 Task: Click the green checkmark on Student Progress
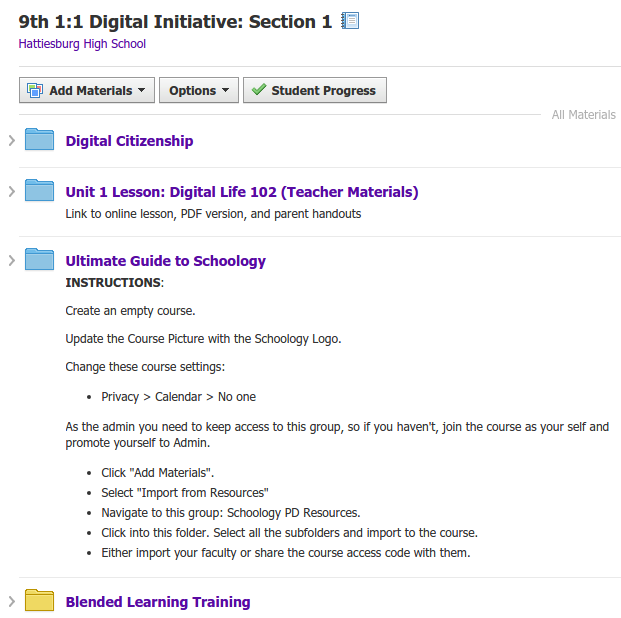259,89
